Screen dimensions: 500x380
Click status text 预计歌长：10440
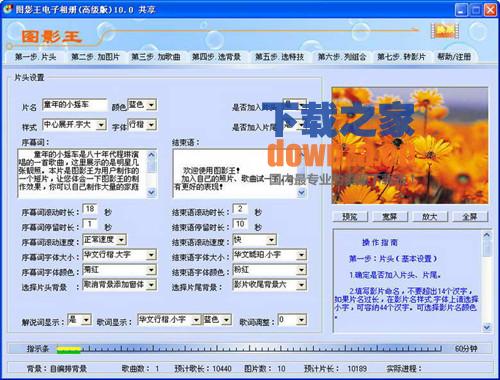click(203, 368)
